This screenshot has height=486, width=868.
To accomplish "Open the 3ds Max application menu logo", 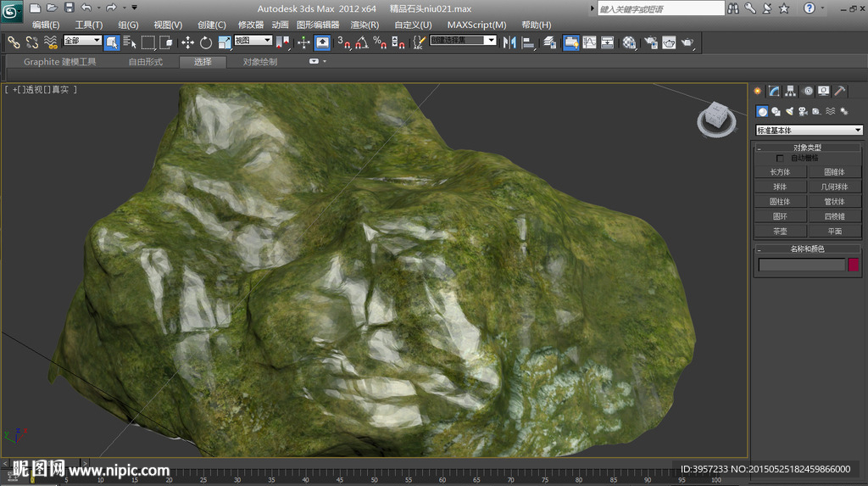I will pos(12,11).
